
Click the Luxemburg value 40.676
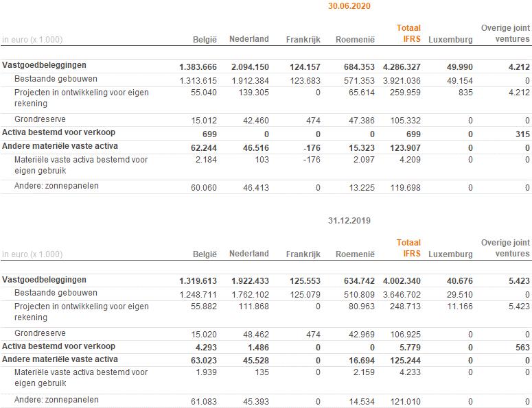pyautogui.click(x=460, y=281)
